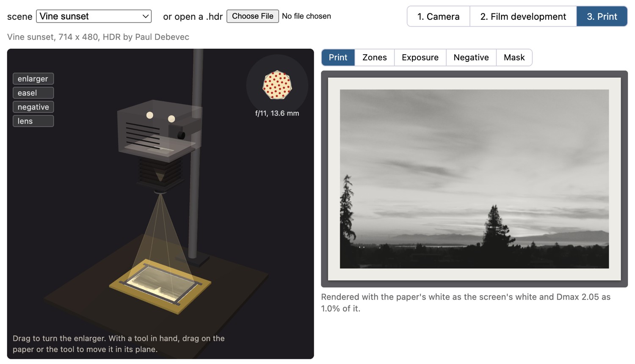Show the Negative view tab
The height and width of the screenshot is (364, 635).
click(x=471, y=58)
